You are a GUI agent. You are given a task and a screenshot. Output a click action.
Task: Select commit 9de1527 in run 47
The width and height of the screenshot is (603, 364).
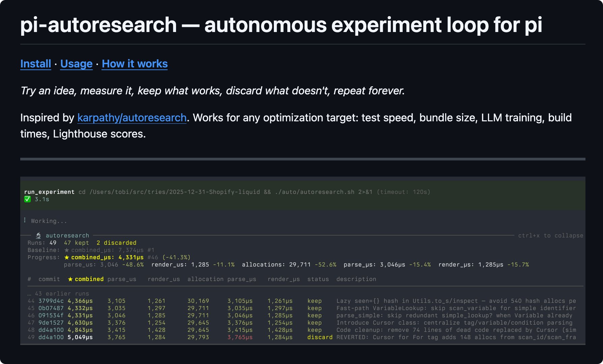(x=51, y=323)
